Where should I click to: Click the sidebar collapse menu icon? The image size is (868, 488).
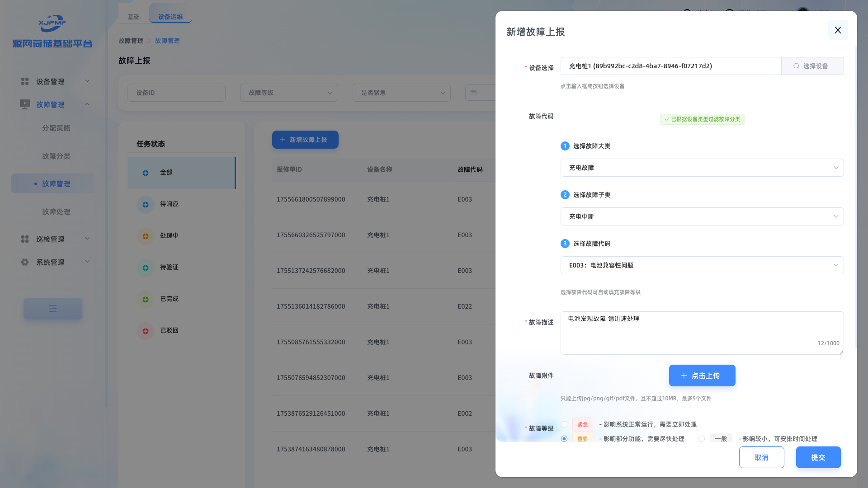[53, 309]
